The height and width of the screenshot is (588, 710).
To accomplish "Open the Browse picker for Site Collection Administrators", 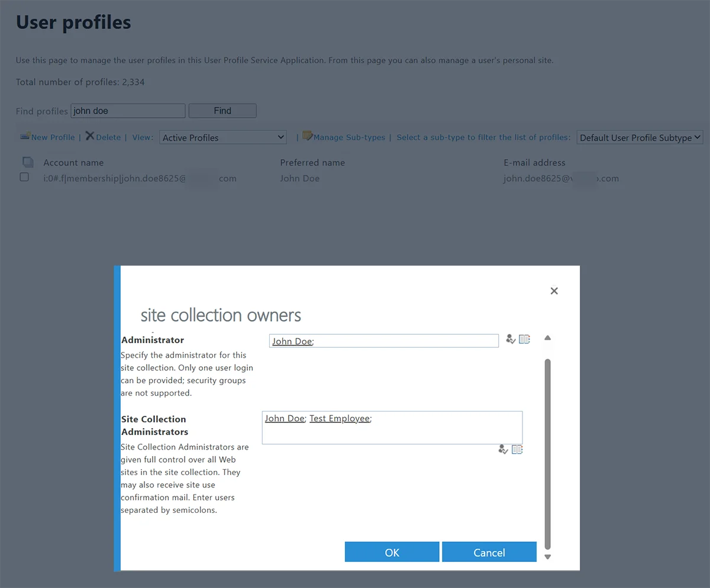I will 517,449.
